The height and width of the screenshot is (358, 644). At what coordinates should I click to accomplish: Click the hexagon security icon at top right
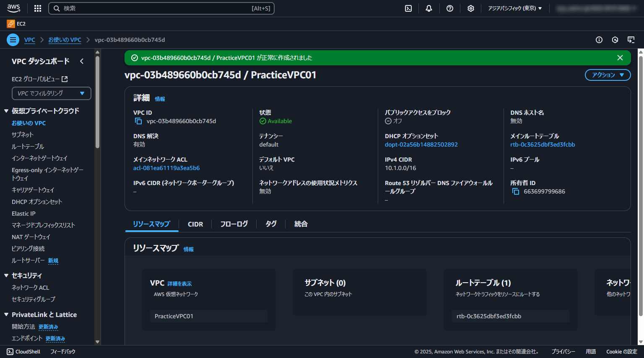(x=615, y=40)
